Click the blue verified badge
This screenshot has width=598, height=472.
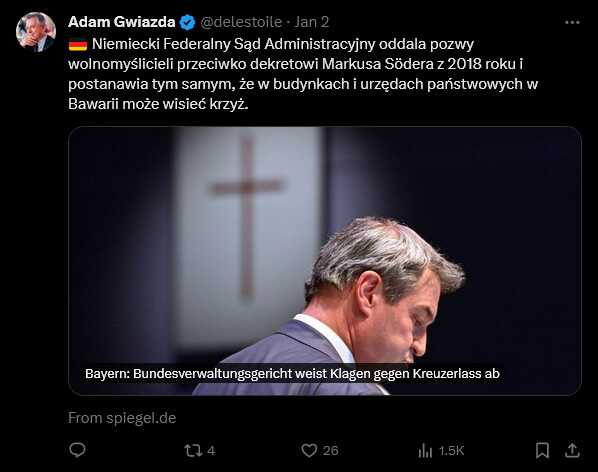(187, 22)
